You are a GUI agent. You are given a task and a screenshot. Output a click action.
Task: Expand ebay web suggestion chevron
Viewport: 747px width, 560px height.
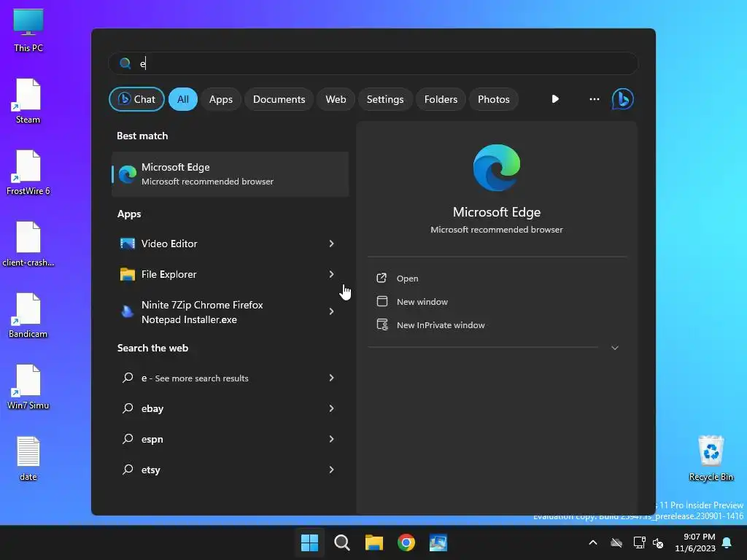331,408
